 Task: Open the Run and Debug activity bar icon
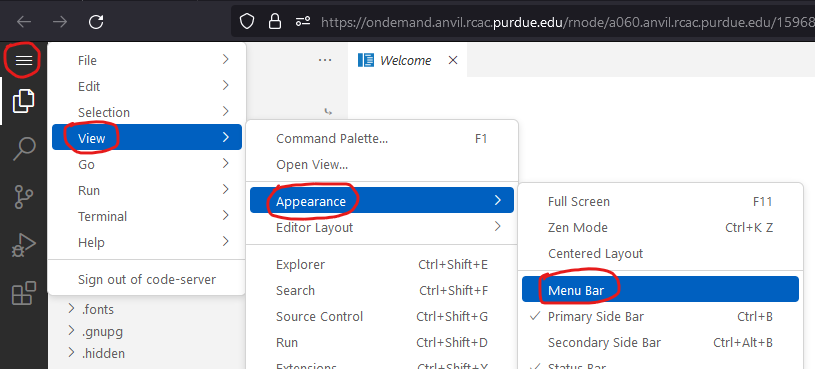coord(23,244)
